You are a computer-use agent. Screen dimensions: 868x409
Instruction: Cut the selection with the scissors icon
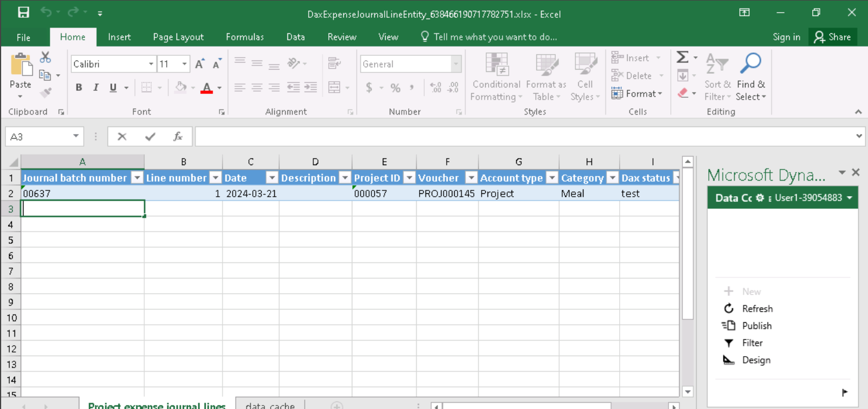[45, 57]
